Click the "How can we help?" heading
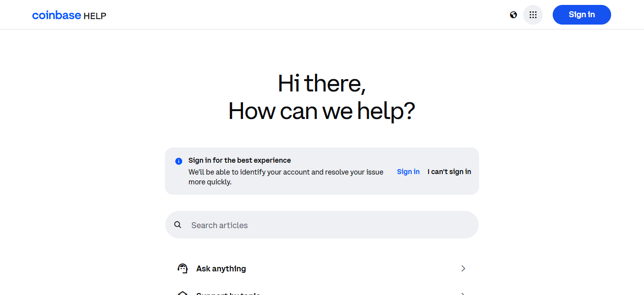644x295 pixels. point(322,111)
